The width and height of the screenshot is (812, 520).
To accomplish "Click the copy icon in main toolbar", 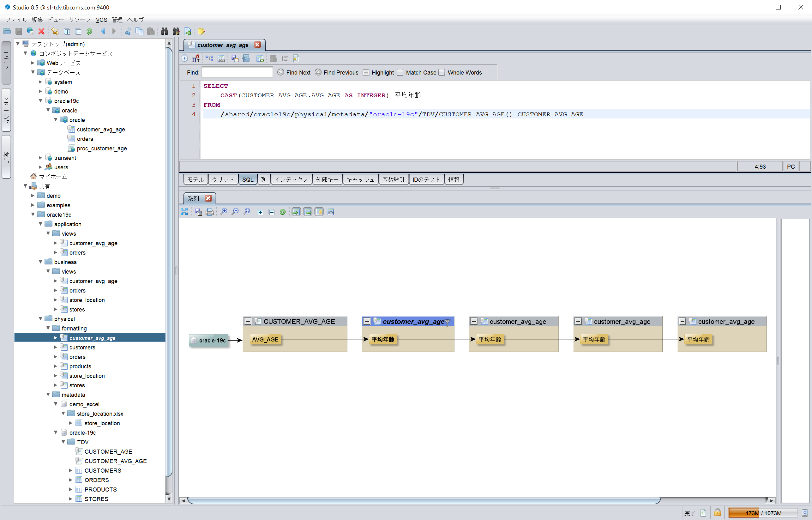I will coord(139,31).
